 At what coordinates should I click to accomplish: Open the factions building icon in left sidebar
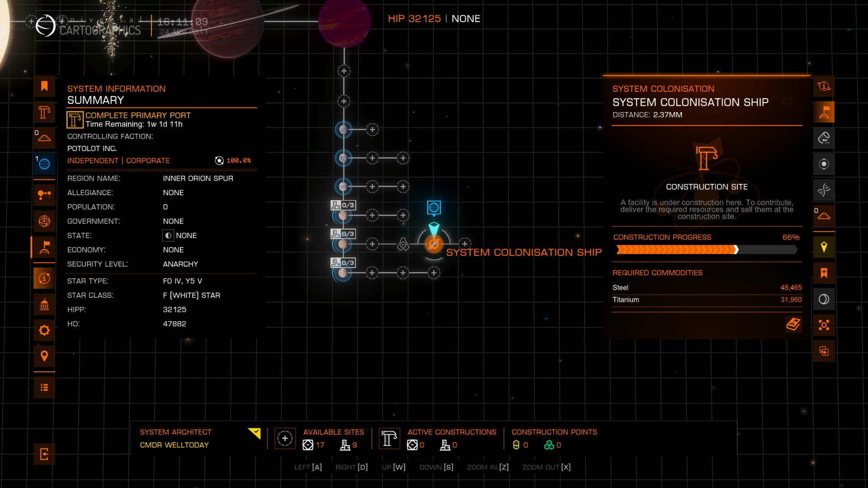pos(44,304)
